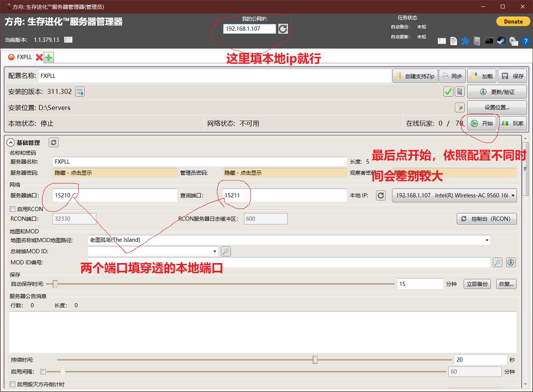Click the MOD ID编号 input field
This screenshot has width=533, height=392.
click(x=289, y=262)
